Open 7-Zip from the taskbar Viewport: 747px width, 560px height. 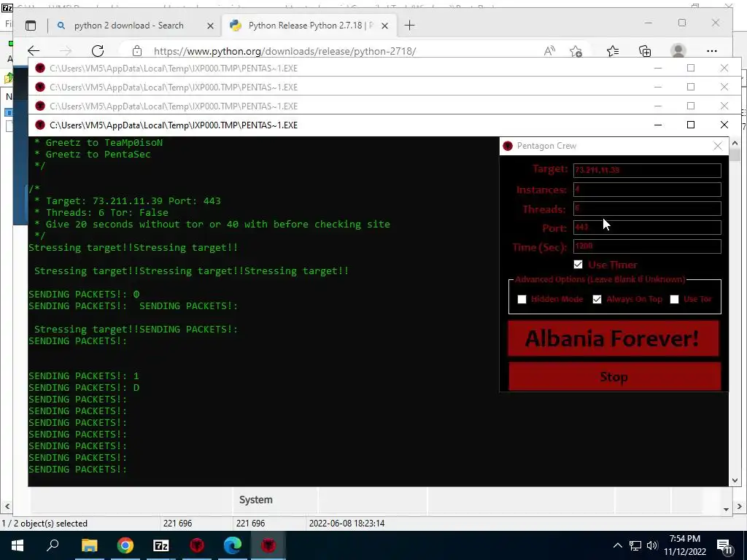coord(161,545)
